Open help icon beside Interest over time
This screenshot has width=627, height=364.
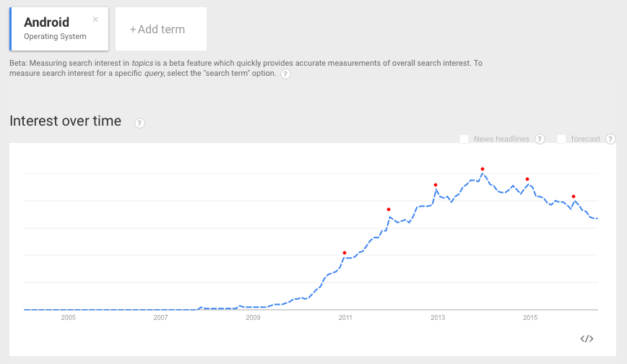tap(140, 123)
